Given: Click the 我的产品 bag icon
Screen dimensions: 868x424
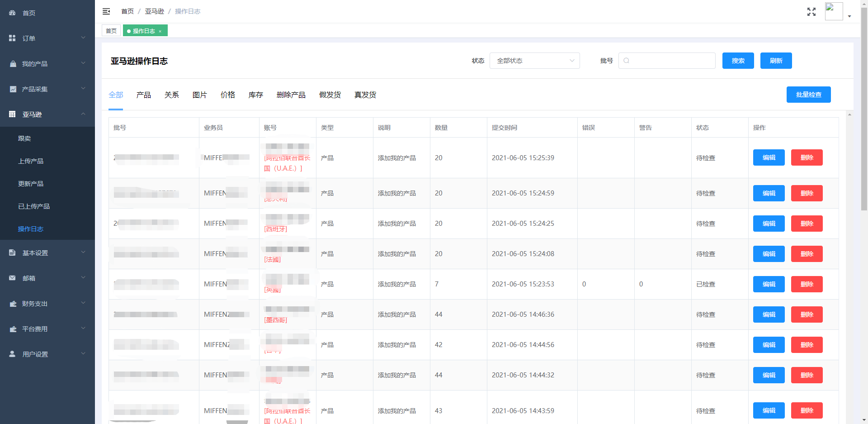Looking at the screenshot, I should [x=13, y=64].
